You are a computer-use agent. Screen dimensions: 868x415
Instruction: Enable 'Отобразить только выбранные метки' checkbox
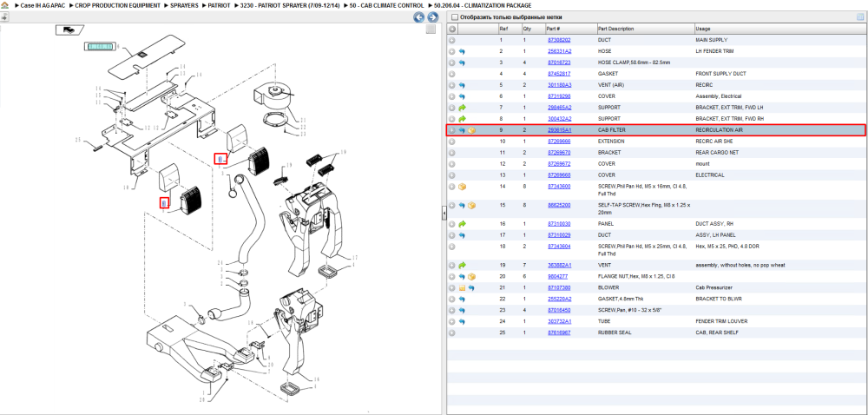pos(455,17)
